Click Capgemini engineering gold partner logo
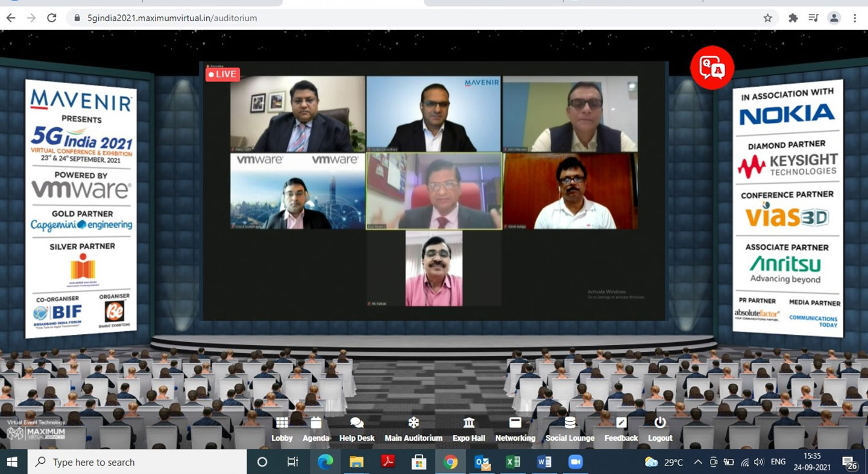 81,225
